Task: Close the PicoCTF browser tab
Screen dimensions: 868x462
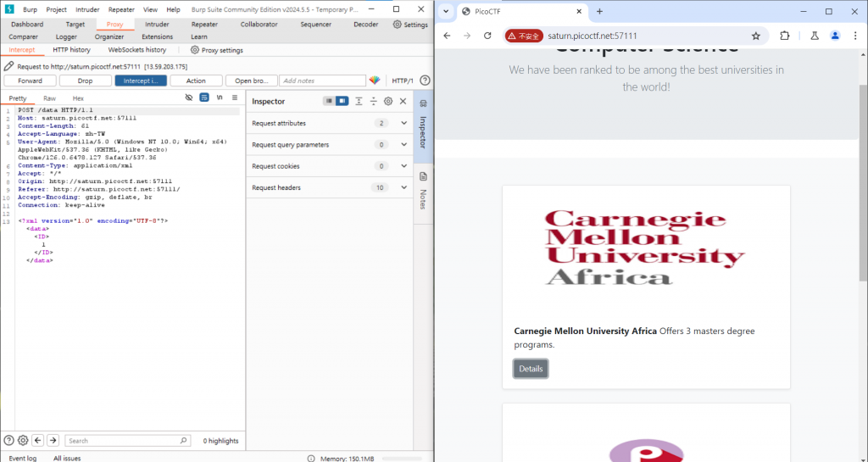Action: coord(579,11)
